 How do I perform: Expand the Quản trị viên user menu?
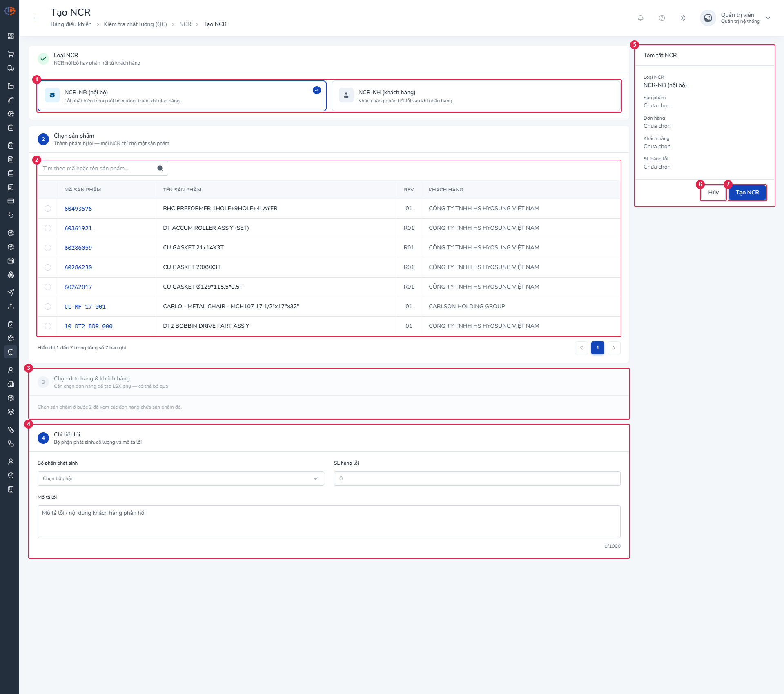[x=735, y=18]
